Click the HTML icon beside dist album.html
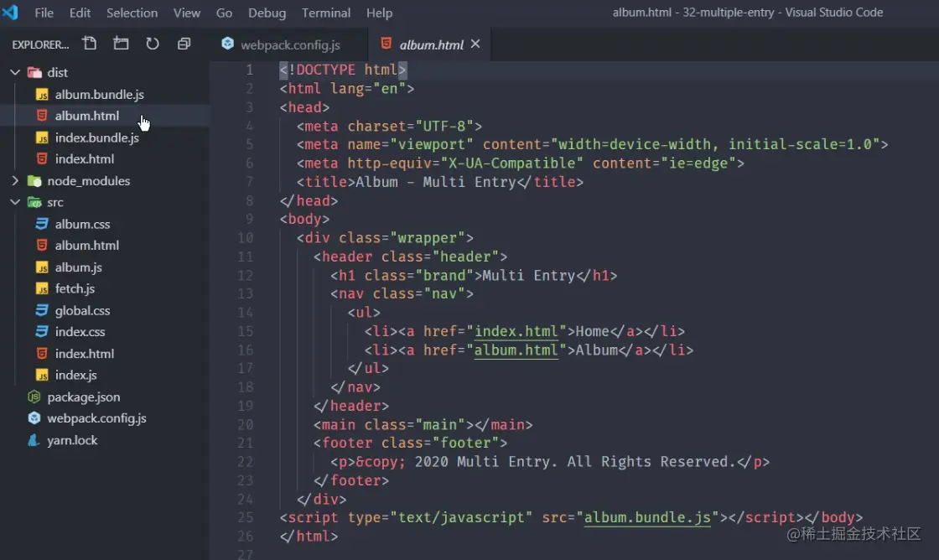Screen dimensions: 939x560 tap(42, 116)
